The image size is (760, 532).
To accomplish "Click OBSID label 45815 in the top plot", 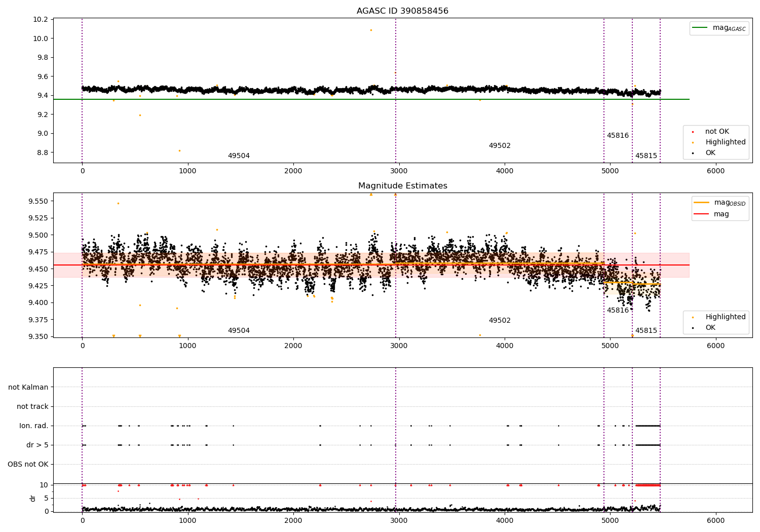I will click(646, 156).
